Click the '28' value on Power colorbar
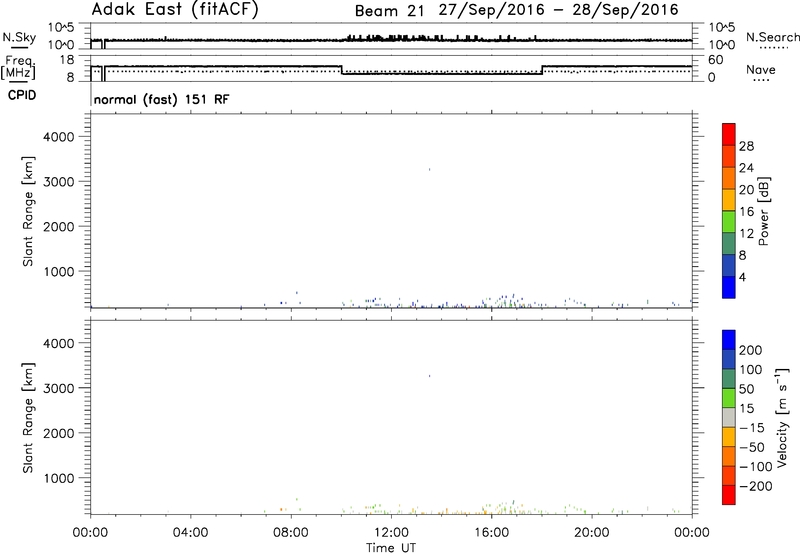This screenshot has width=800, height=554. point(746,146)
